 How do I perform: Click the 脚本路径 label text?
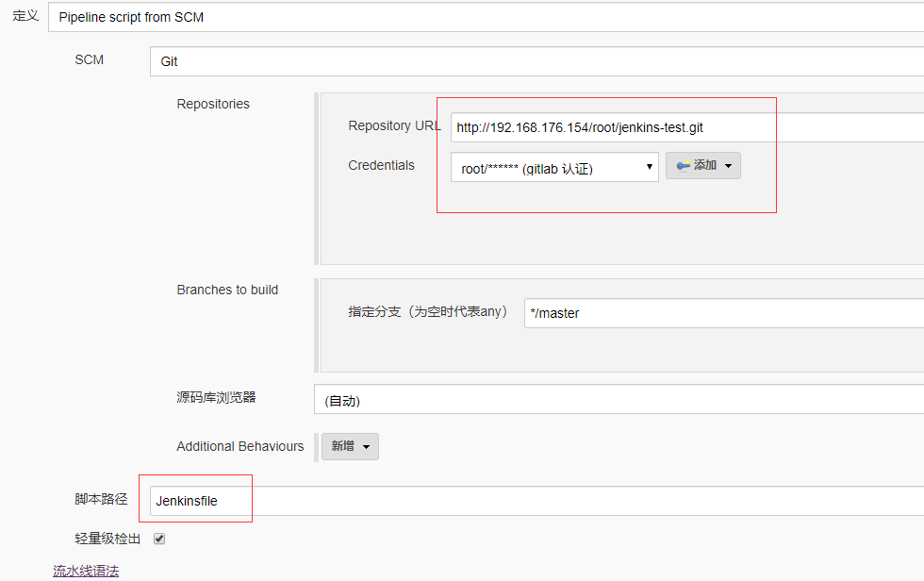pos(101,499)
